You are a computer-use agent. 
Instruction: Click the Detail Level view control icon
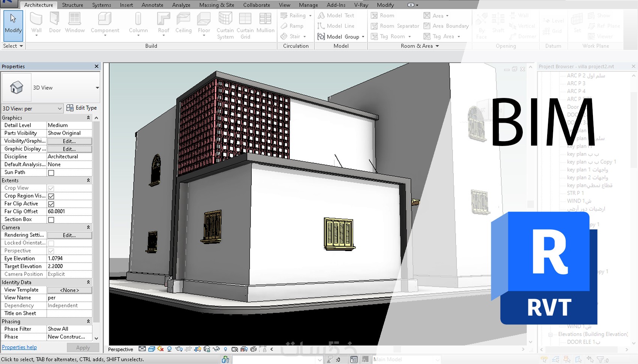142,349
